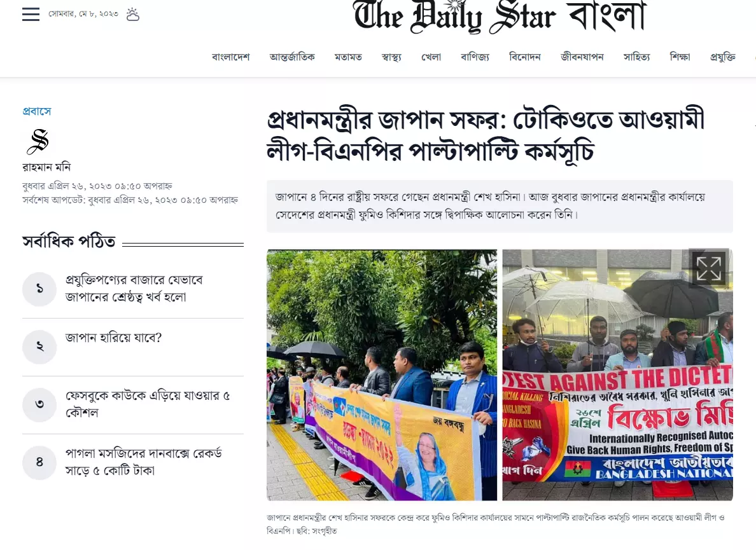Open the বিনোদন menu item
The height and width of the screenshot is (550, 756).
[525, 57]
